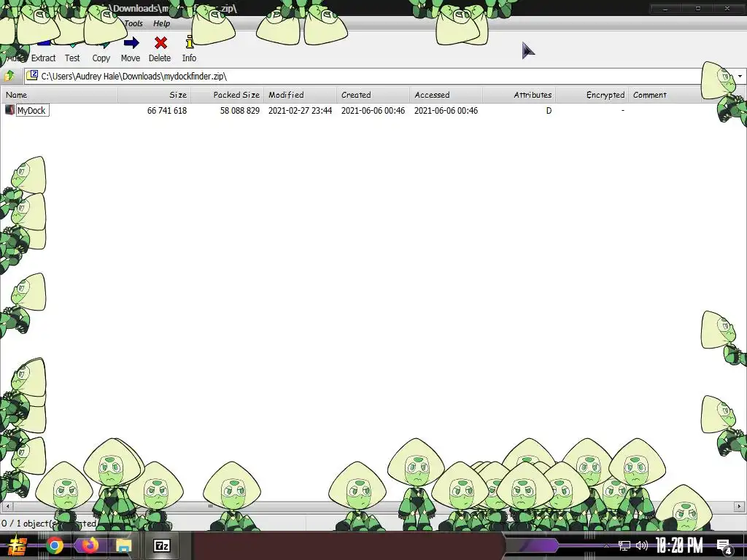The height and width of the screenshot is (560, 747).
Task: Click the packed size 58 088 829
Action: 239,111
